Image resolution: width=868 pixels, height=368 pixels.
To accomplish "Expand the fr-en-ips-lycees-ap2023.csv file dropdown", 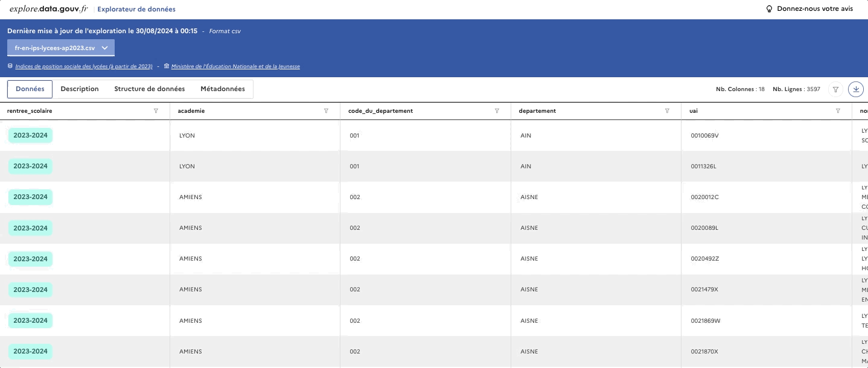I will [x=61, y=48].
